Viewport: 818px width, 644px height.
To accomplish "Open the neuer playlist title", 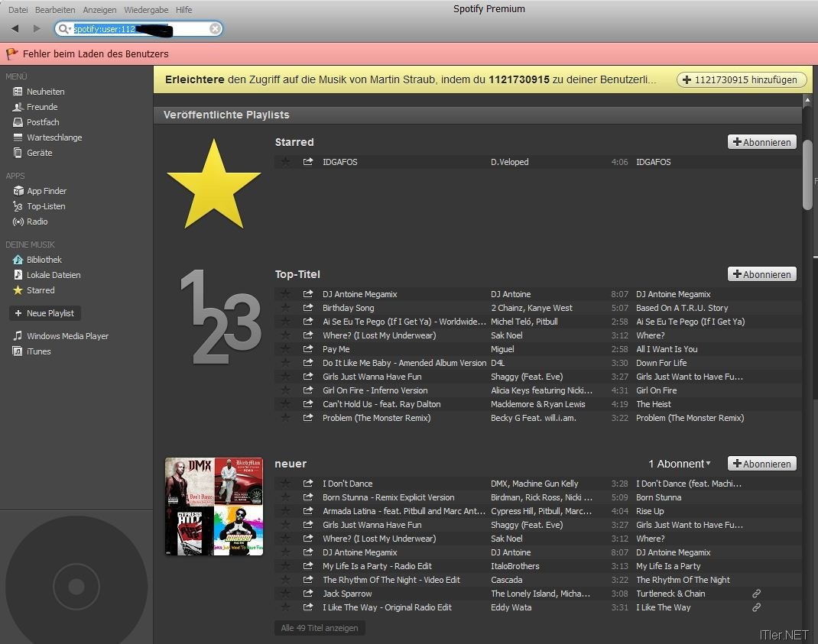I will pos(291,464).
